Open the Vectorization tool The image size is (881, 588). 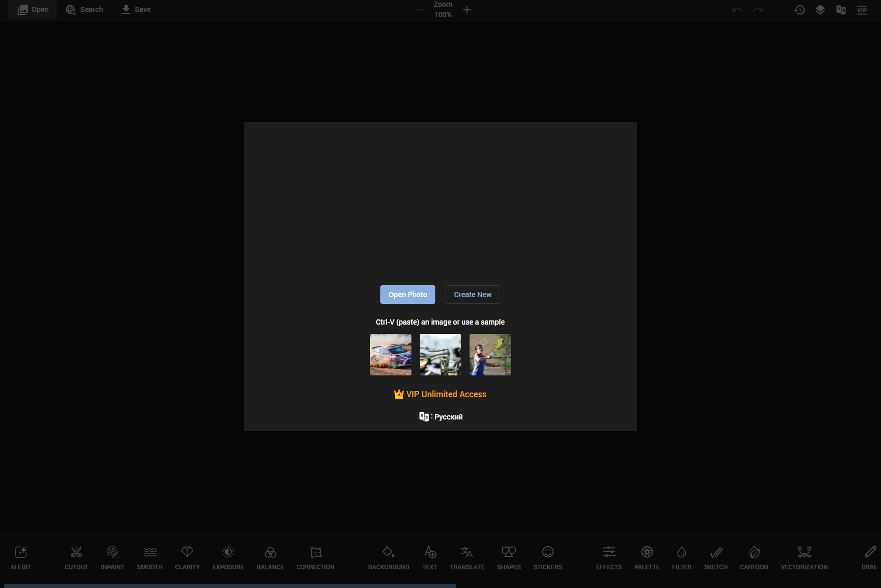click(804, 558)
